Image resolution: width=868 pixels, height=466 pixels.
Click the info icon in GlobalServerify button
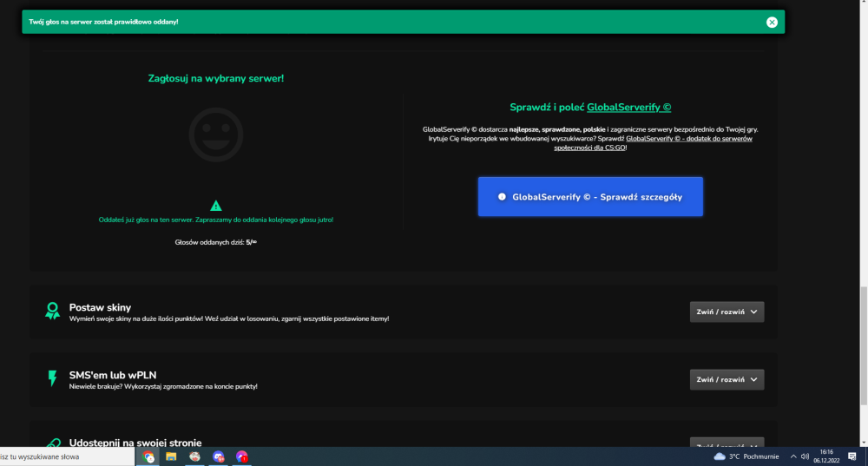(x=502, y=196)
